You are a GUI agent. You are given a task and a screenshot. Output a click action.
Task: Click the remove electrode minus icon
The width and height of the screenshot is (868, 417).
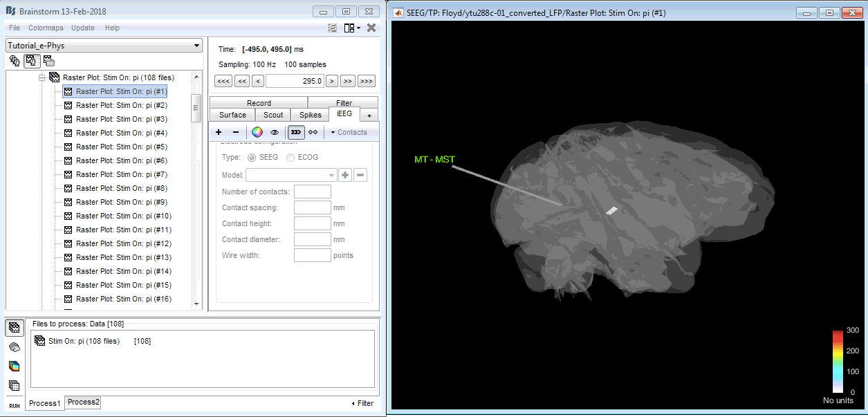pos(235,132)
